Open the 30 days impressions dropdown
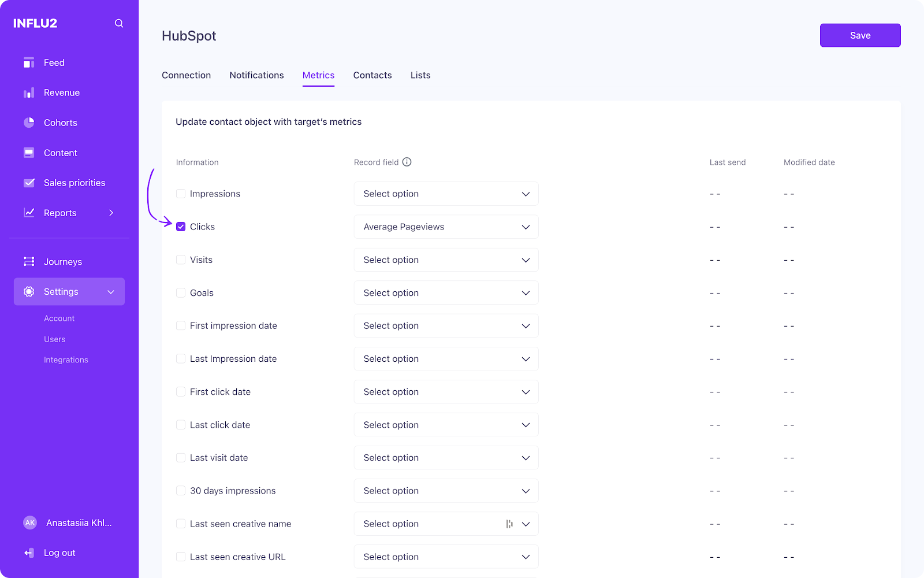This screenshot has width=924, height=578. (446, 491)
